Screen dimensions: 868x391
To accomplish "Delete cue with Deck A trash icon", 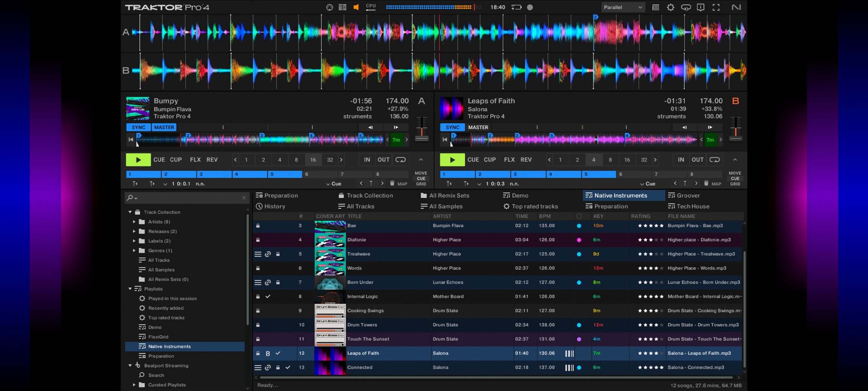I will click(392, 183).
